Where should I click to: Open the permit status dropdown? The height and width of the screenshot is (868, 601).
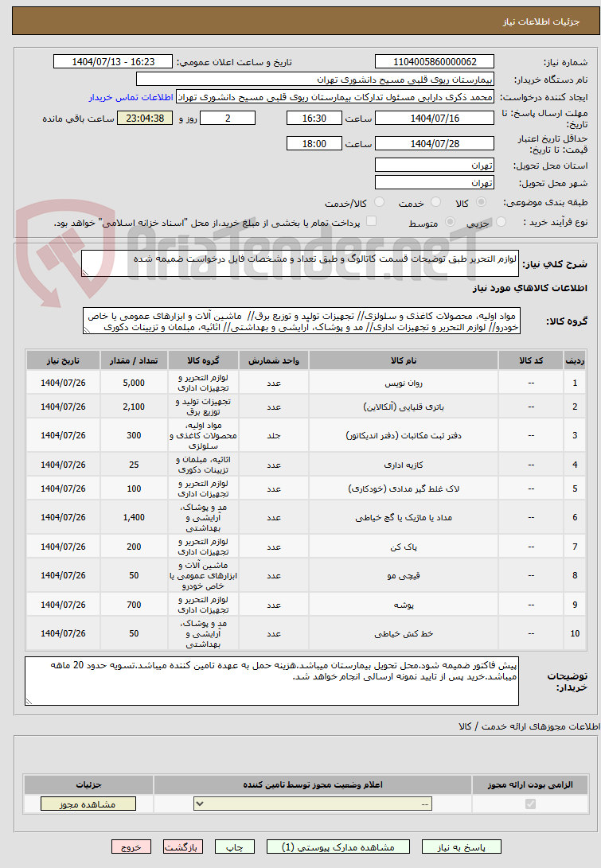313,804
